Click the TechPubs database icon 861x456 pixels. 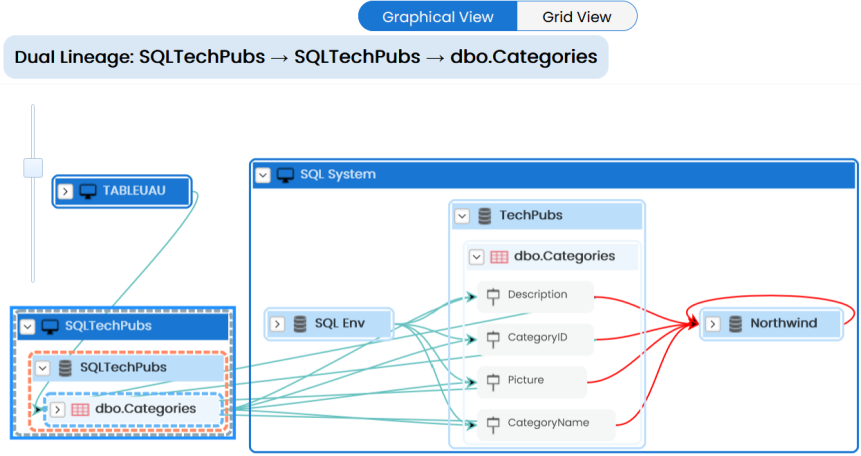point(485,215)
